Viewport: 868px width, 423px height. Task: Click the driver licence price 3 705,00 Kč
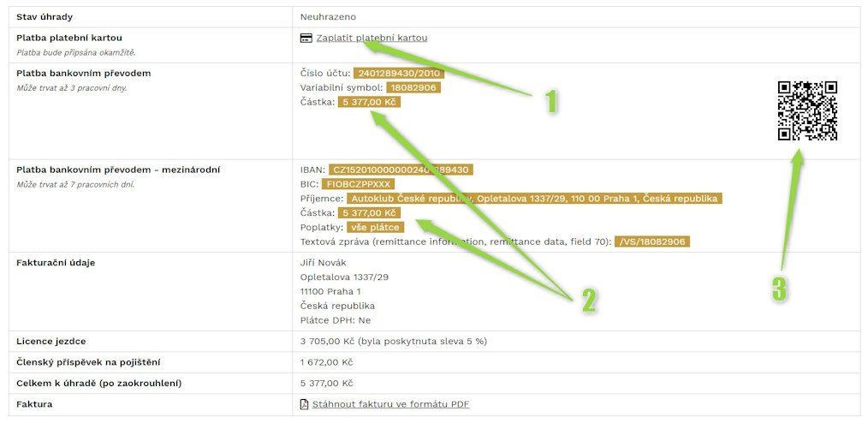coord(327,341)
